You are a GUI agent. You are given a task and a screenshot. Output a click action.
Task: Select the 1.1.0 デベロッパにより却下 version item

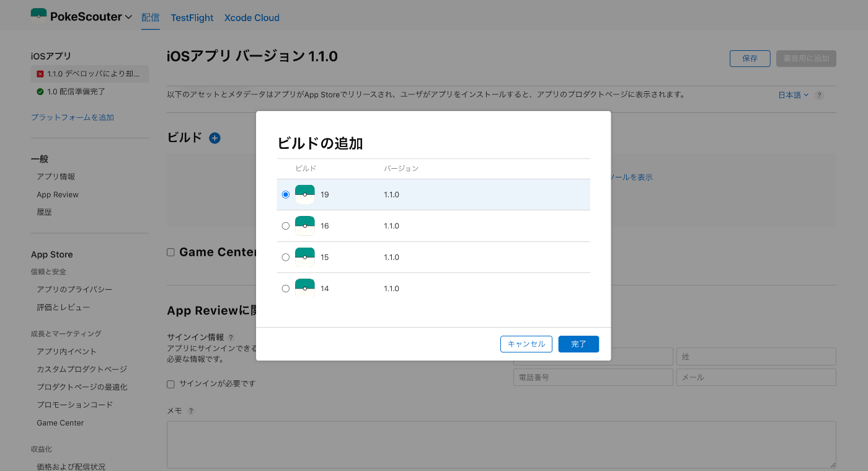point(90,74)
